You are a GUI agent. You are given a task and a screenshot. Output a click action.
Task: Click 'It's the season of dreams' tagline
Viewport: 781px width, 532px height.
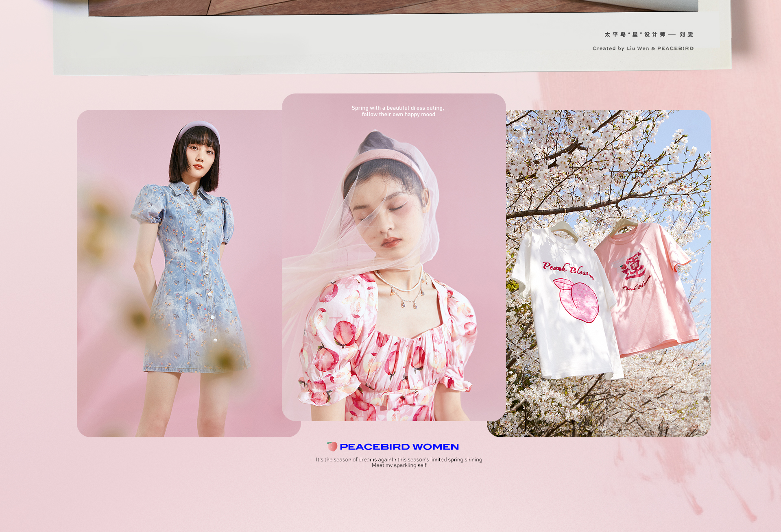pyautogui.click(x=399, y=460)
